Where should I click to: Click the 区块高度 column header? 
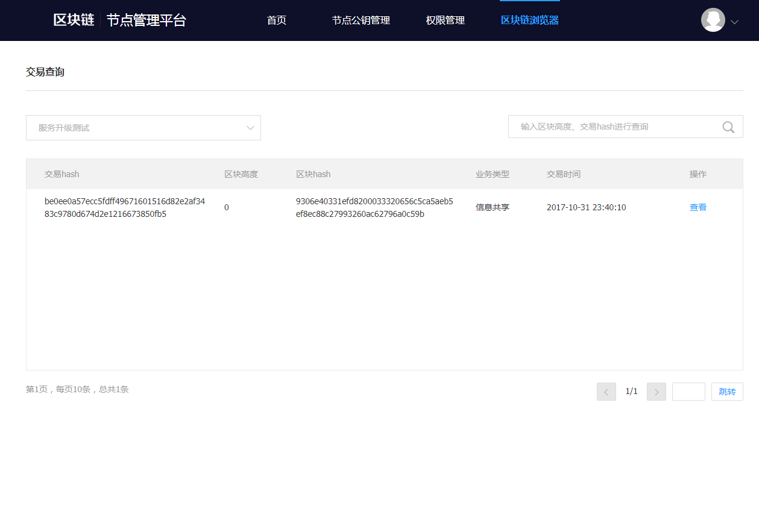click(241, 174)
